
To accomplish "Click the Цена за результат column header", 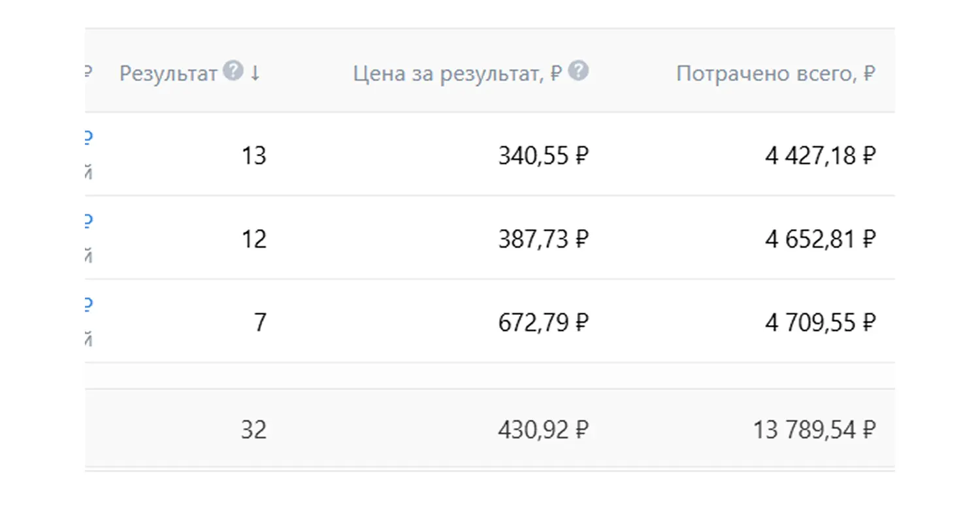I will (x=457, y=74).
